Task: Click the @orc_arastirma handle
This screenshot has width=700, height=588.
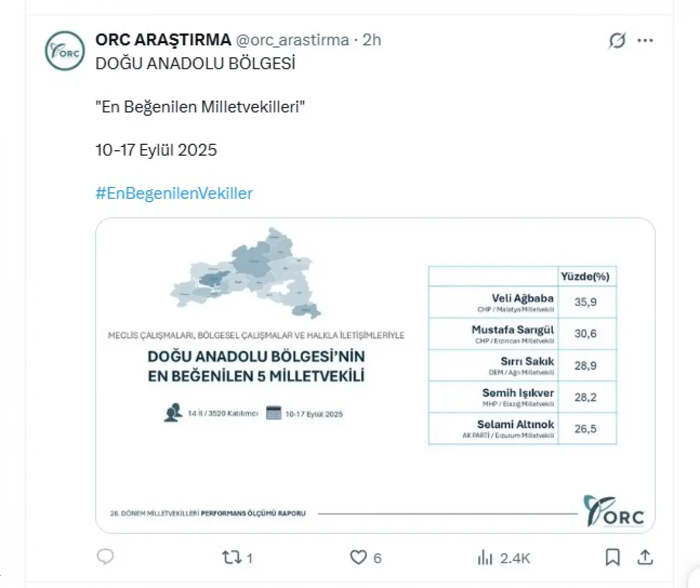Action: coord(292,40)
